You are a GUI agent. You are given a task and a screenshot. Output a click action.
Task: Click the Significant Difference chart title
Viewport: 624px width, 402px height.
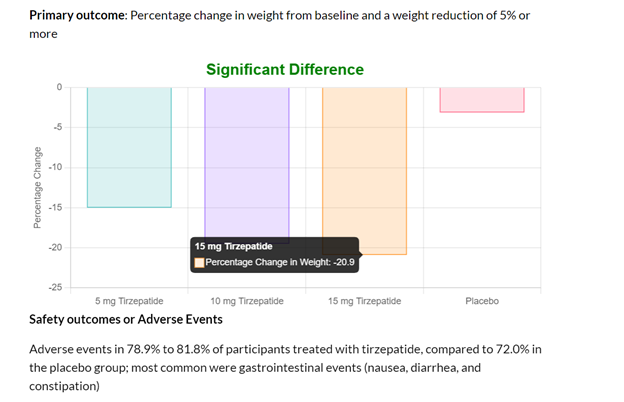pos(285,70)
